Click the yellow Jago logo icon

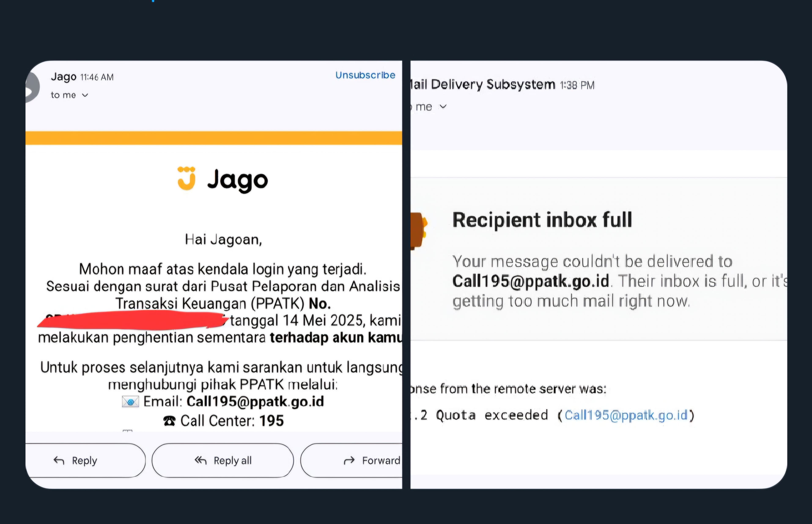point(187,178)
